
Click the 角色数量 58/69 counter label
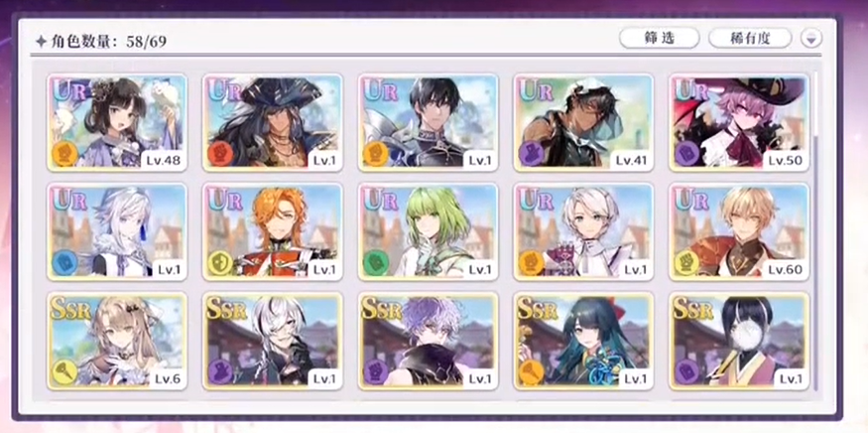pos(101,41)
